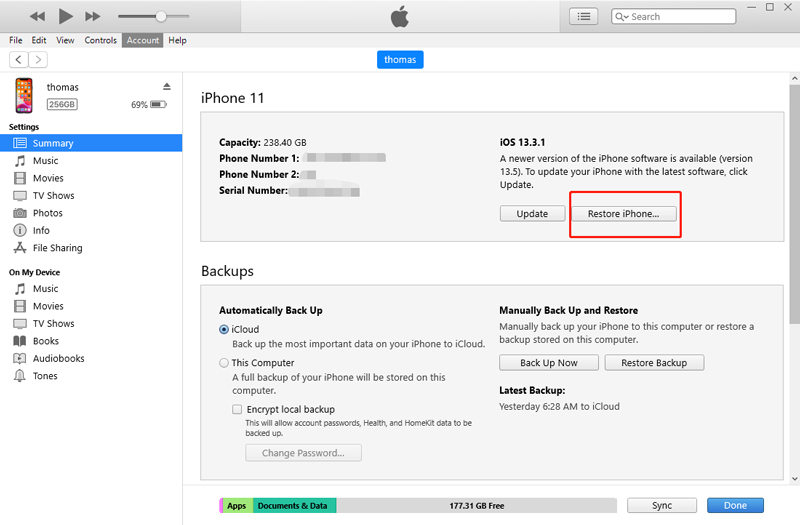This screenshot has width=800, height=525.
Task: Click the rewind playback button
Action: pos(38,16)
